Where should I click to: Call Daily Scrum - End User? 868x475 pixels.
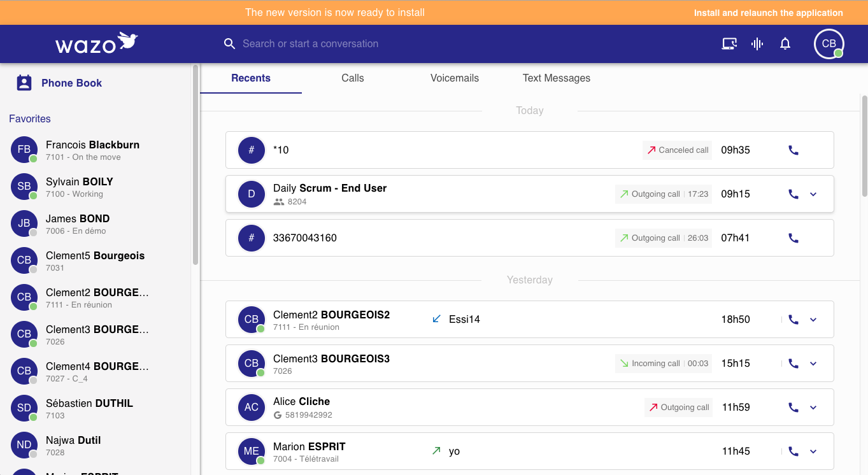(793, 194)
